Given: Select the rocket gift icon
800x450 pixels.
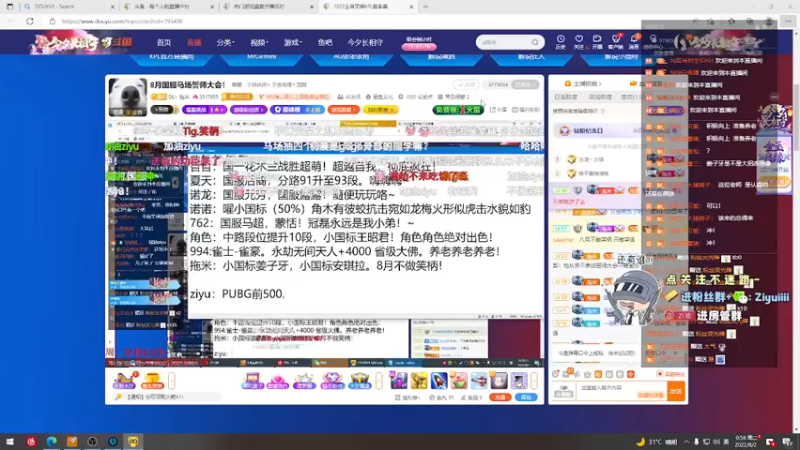Looking at the screenshot, I should pyautogui.click(x=439, y=381).
